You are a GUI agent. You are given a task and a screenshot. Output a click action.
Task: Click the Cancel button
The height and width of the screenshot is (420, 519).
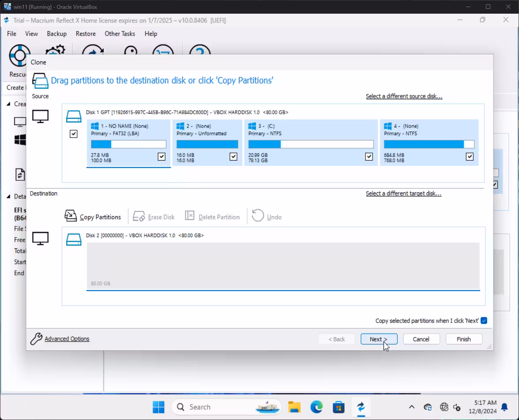(421, 339)
